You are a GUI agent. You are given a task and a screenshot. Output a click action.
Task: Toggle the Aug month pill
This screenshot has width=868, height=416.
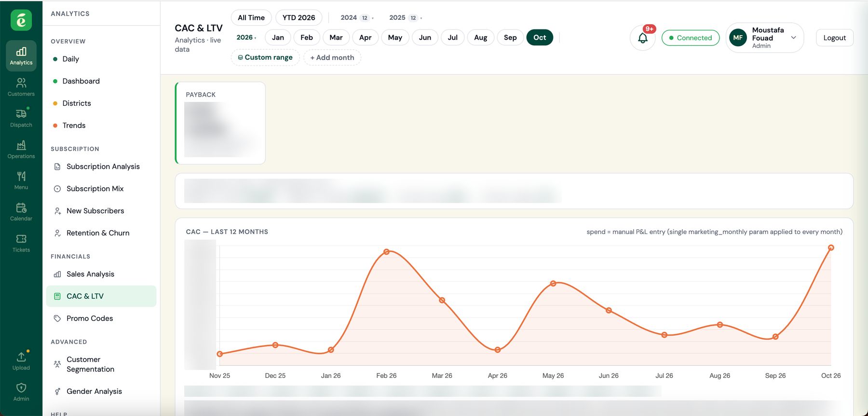481,38
